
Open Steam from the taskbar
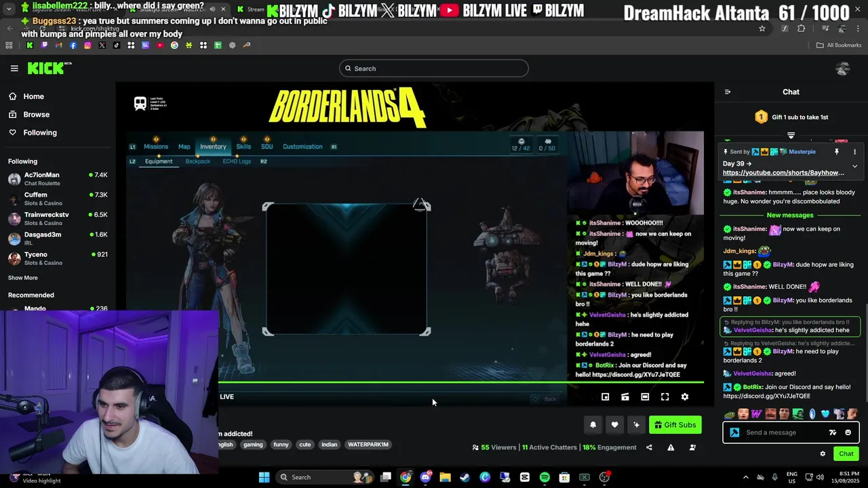(x=465, y=477)
